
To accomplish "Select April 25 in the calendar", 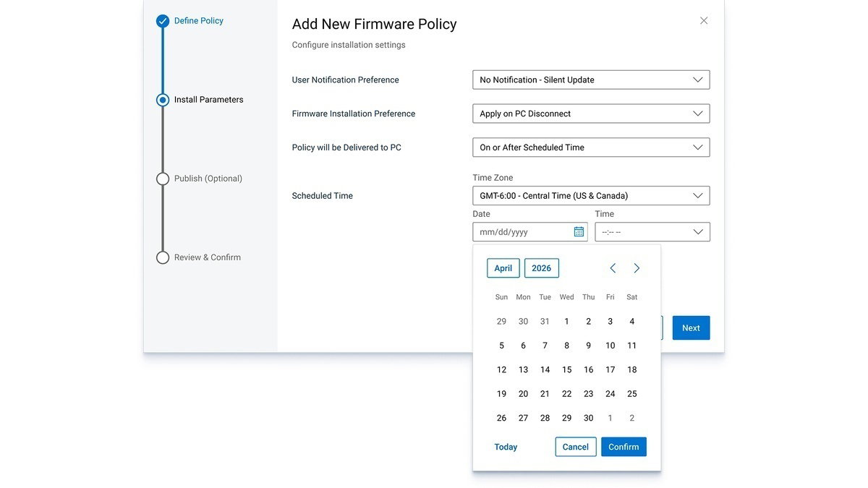I will click(x=632, y=394).
